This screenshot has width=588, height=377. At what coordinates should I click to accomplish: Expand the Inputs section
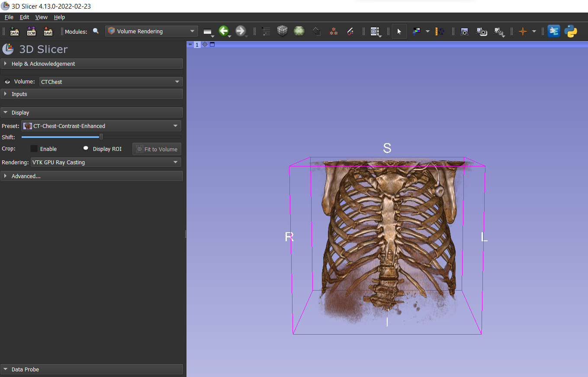pyautogui.click(x=92, y=94)
